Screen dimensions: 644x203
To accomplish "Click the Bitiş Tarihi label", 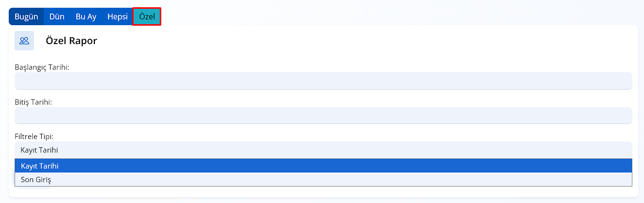I will click(x=34, y=102).
